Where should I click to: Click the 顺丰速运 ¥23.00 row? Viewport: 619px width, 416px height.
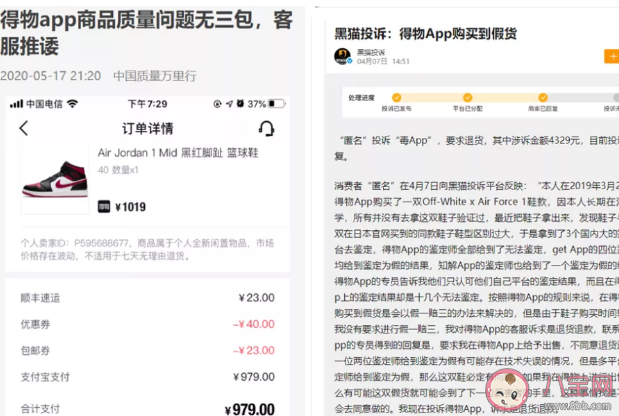(148, 298)
